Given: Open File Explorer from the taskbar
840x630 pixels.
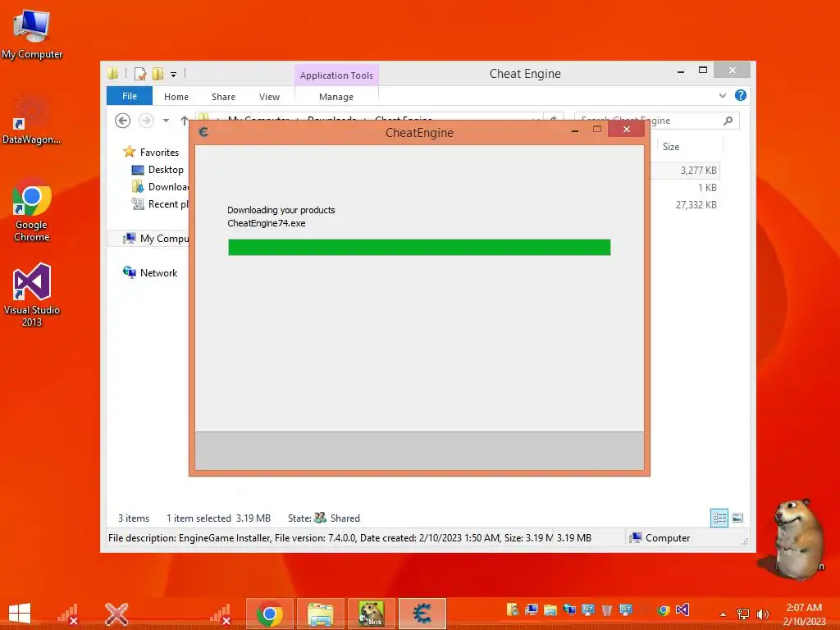Looking at the screenshot, I should coord(321,614).
